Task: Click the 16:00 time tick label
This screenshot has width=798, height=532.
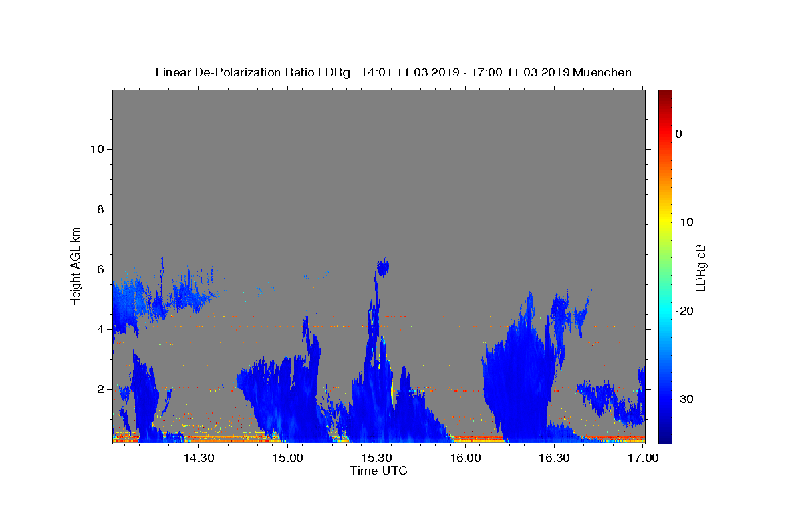Action: click(x=465, y=458)
